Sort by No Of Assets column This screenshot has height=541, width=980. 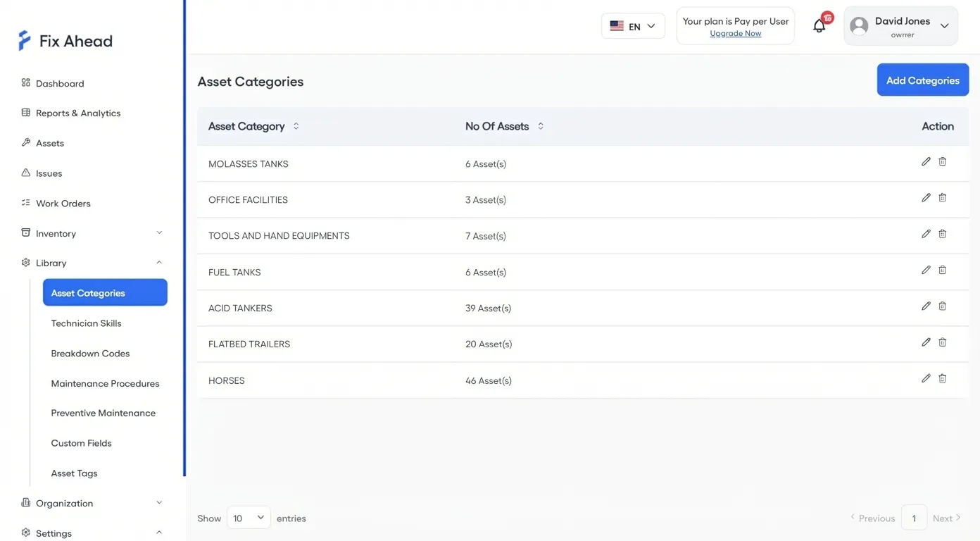click(x=540, y=126)
